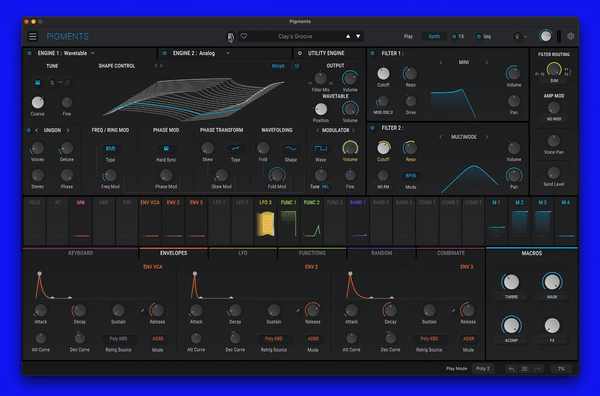Toggle Engine 1 Wavetable power button

[x=29, y=53]
